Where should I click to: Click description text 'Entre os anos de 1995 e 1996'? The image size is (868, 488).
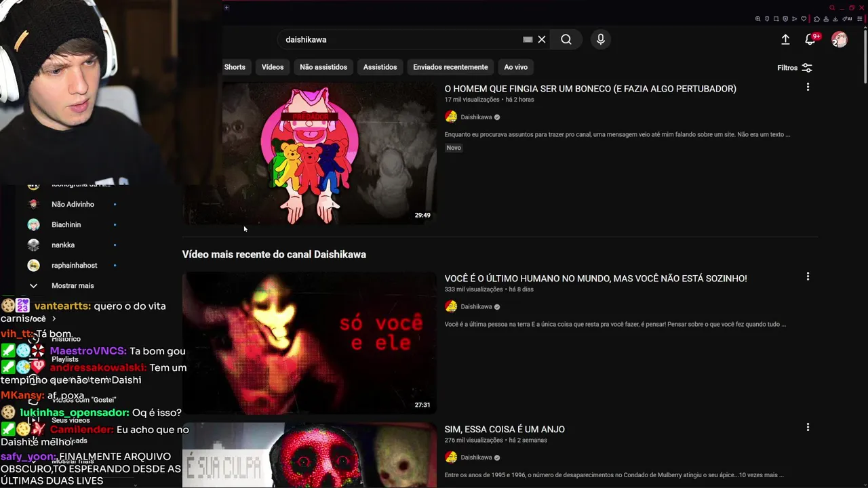614,475
